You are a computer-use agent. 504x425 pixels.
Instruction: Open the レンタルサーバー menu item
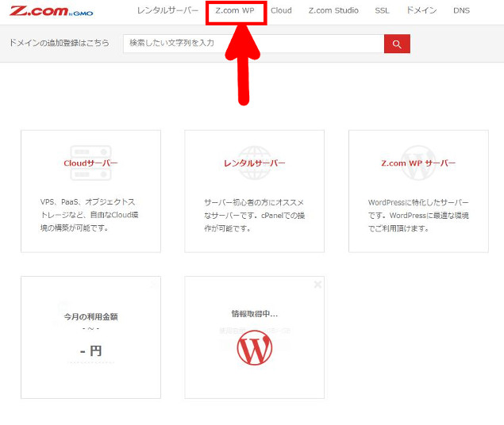167,10
